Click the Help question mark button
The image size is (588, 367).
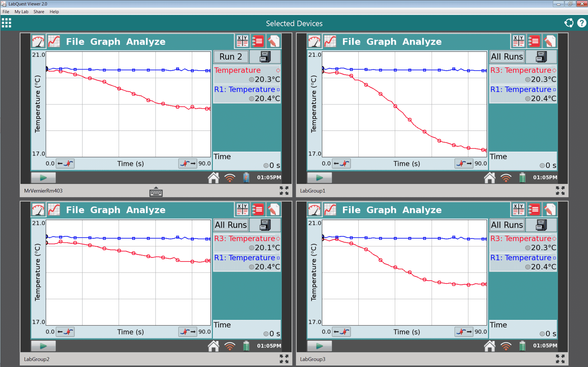point(582,23)
